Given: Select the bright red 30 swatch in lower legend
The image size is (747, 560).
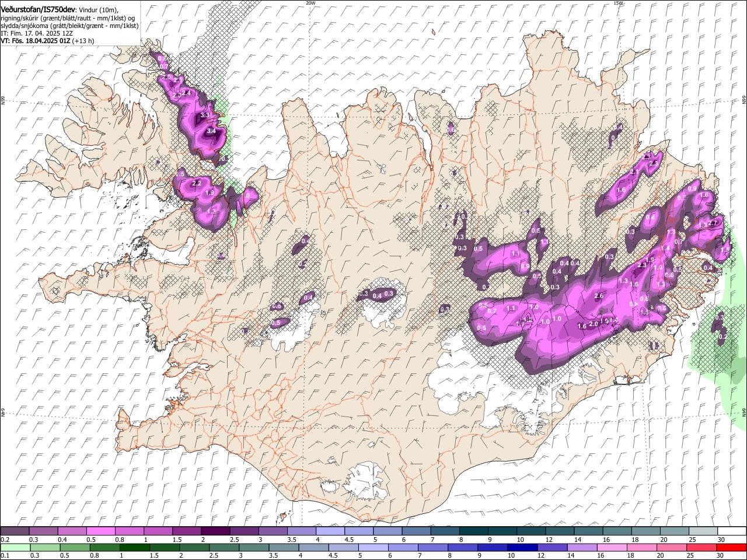Looking at the screenshot, I should click(731, 548).
